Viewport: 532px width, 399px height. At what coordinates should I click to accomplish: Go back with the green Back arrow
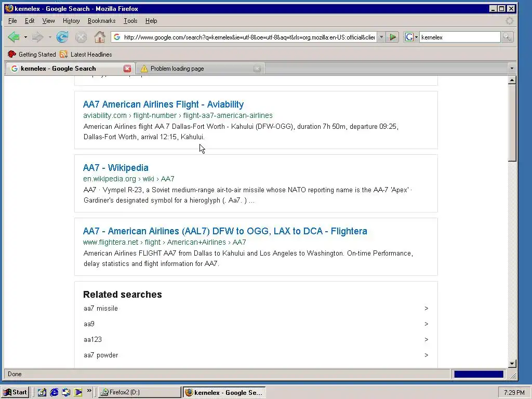tap(14, 37)
